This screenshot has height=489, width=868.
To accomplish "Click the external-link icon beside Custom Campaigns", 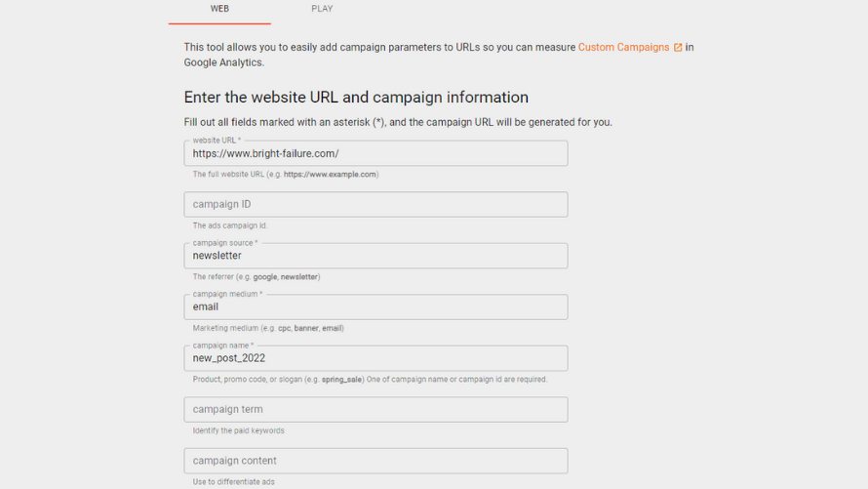I will point(678,48).
